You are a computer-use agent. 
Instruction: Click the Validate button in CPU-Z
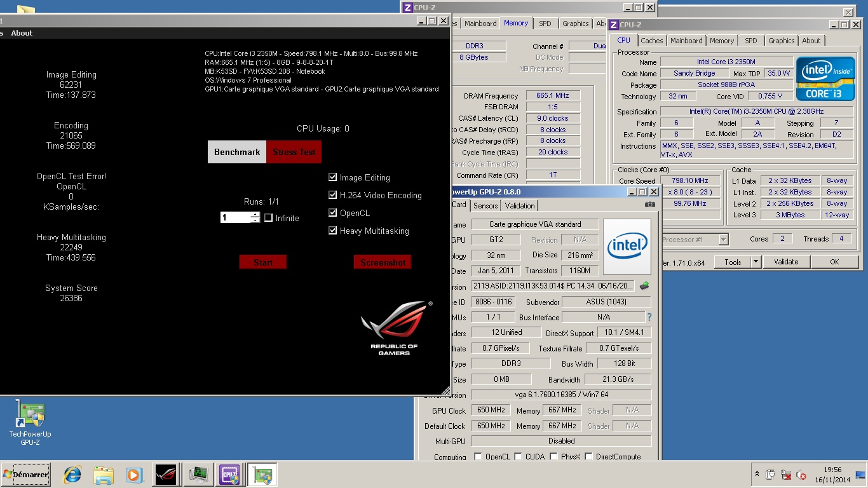tap(786, 262)
